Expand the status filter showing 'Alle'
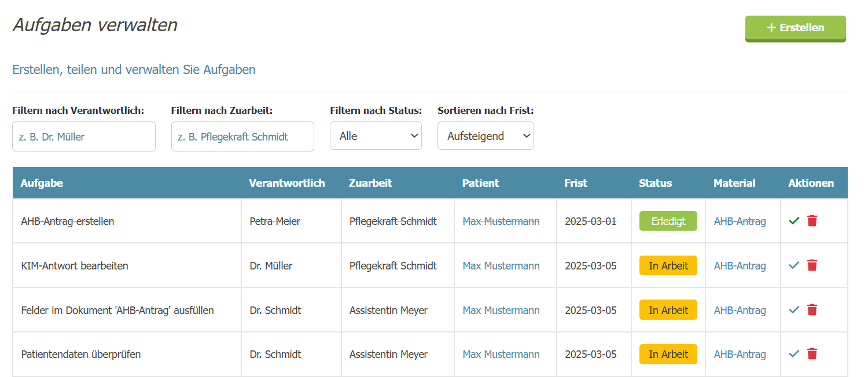The width and height of the screenshot is (868, 377). point(376,135)
